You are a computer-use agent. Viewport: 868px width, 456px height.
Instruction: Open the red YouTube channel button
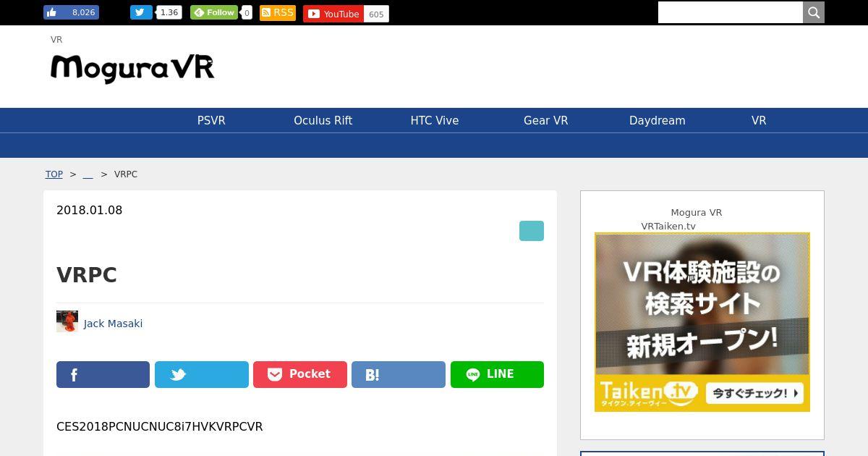click(x=333, y=14)
